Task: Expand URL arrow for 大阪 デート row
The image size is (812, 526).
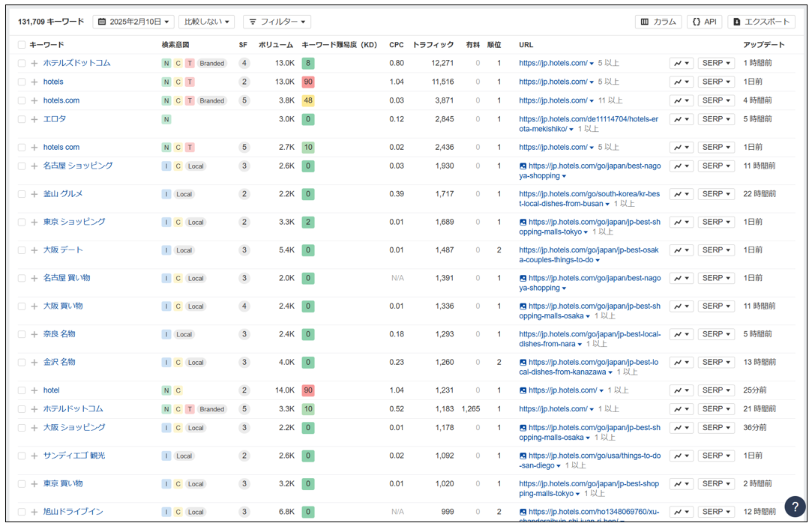Action: (598, 261)
